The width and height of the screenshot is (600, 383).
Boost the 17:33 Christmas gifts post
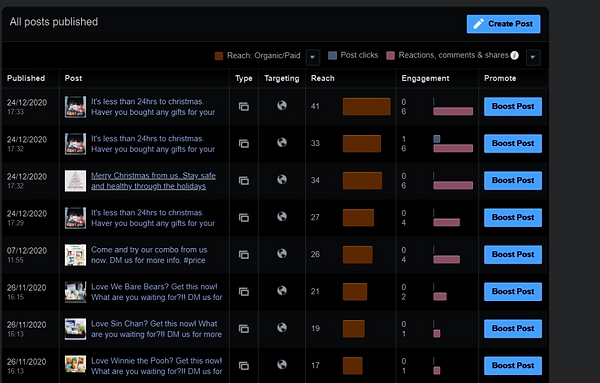click(513, 106)
